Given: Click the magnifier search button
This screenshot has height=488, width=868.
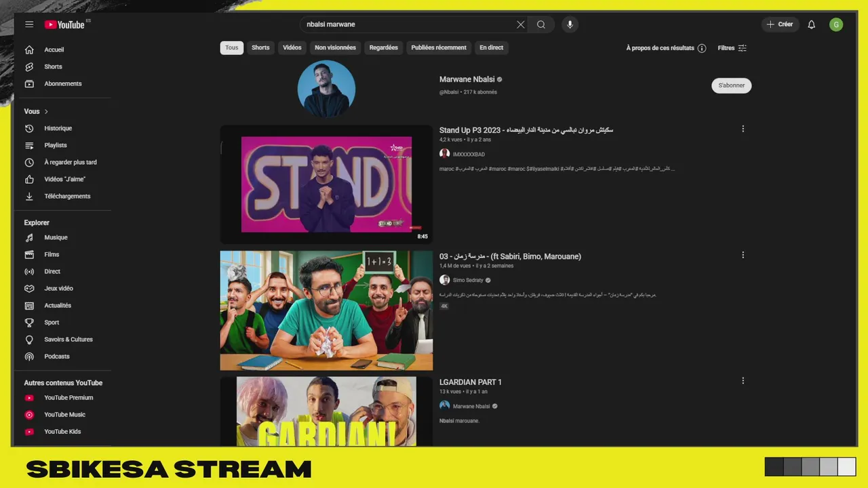Looking at the screenshot, I should click(x=541, y=24).
